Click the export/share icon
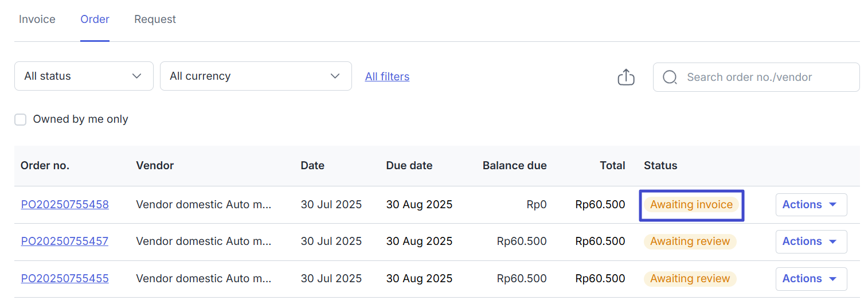This screenshot has height=304, width=868. point(626,77)
